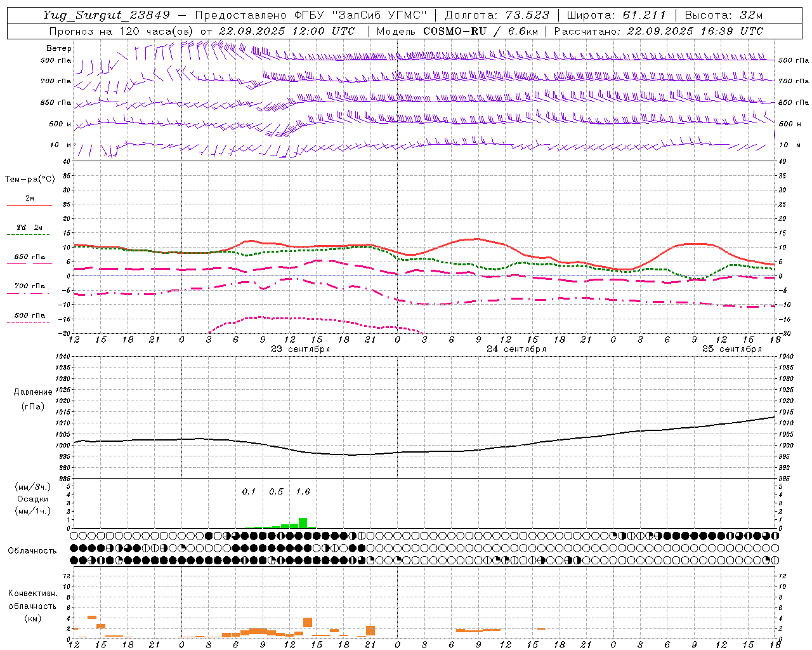
Task: Click the Тем-ра(°C) axis label
Action: tap(30, 180)
